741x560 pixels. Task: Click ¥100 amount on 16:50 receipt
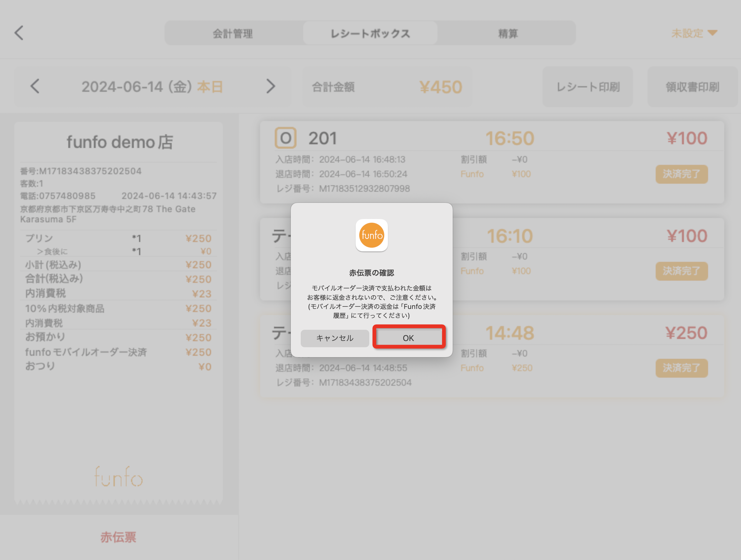click(687, 138)
